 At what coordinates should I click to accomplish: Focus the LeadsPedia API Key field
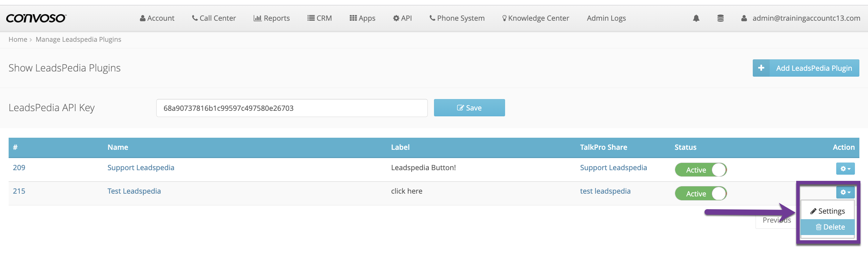pos(292,108)
